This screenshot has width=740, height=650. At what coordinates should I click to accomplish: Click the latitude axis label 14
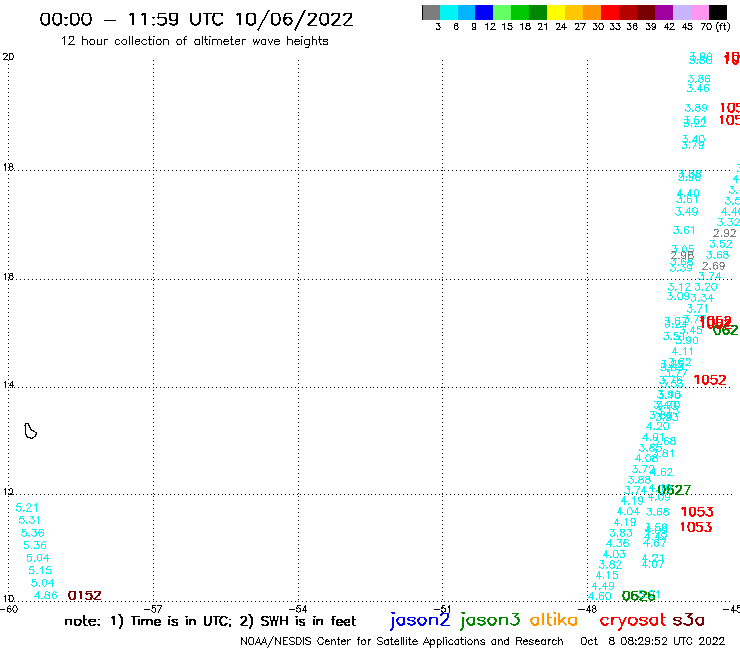pyautogui.click(x=8, y=385)
